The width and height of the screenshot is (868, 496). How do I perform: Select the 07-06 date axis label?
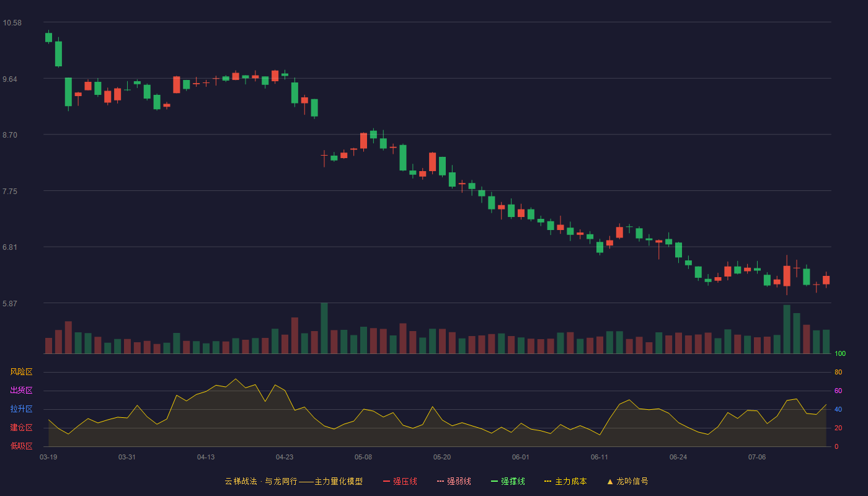(757, 457)
